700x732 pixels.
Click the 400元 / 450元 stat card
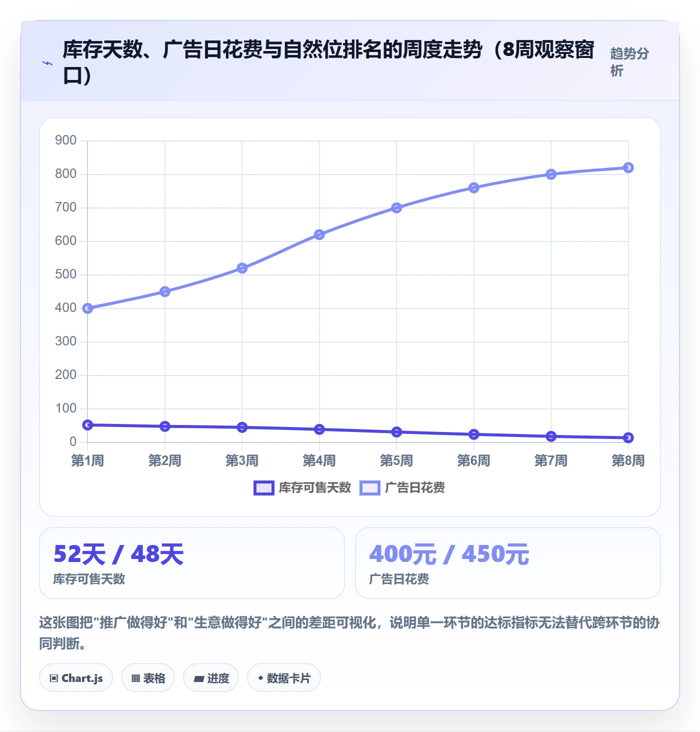click(508, 563)
